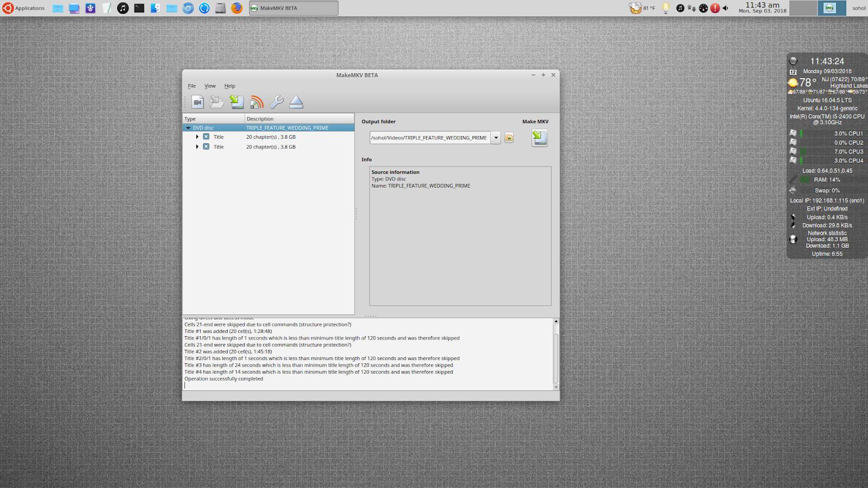Toggle checkbox of the second Title row
Viewport: 868px width, 488px height.
click(x=206, y=146)
